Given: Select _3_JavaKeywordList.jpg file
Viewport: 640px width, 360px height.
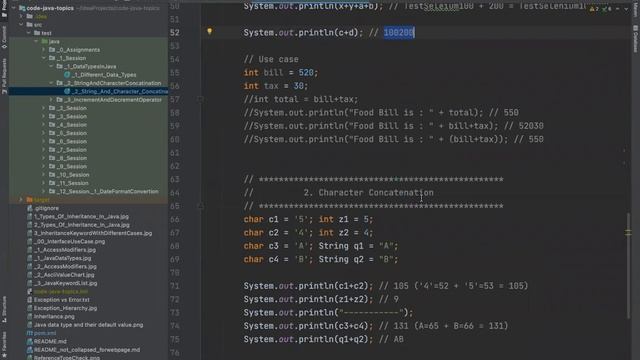Looking at the screenshot, I should (62, 283).
